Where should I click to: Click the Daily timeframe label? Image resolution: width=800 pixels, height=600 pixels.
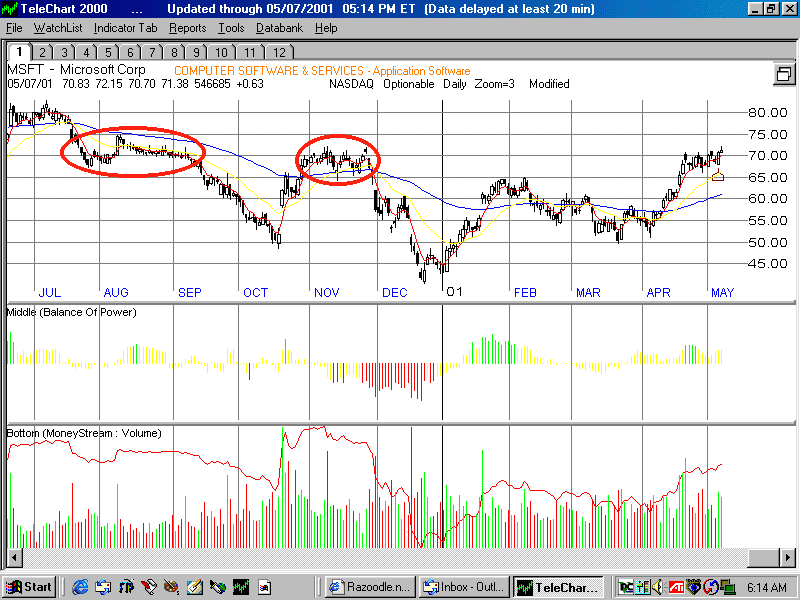point(455,84)
